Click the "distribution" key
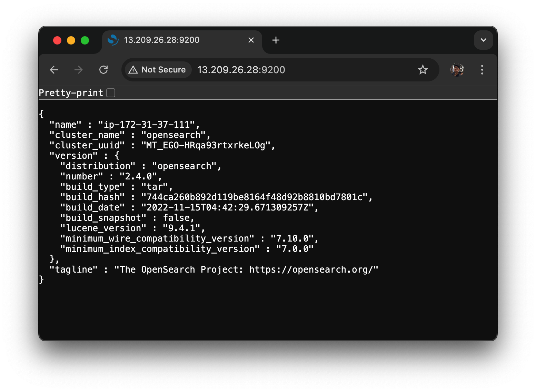The height and width of the screenshot is (392, 536). pyautogui.click(x=98, y=166)
